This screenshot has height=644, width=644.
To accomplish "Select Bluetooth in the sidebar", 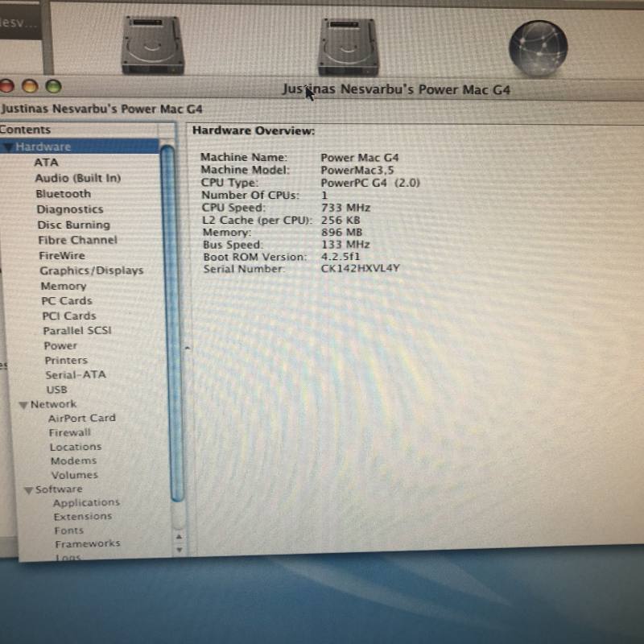I will 64,193.
